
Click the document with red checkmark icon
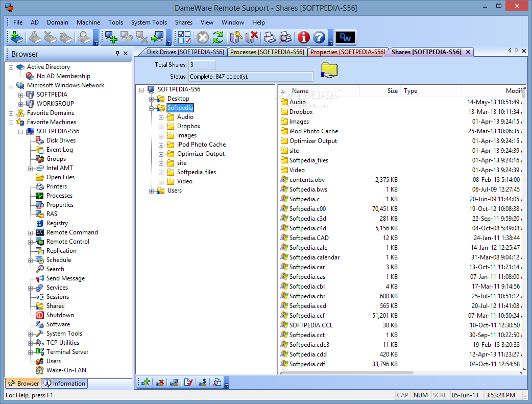tap(188, 383)
